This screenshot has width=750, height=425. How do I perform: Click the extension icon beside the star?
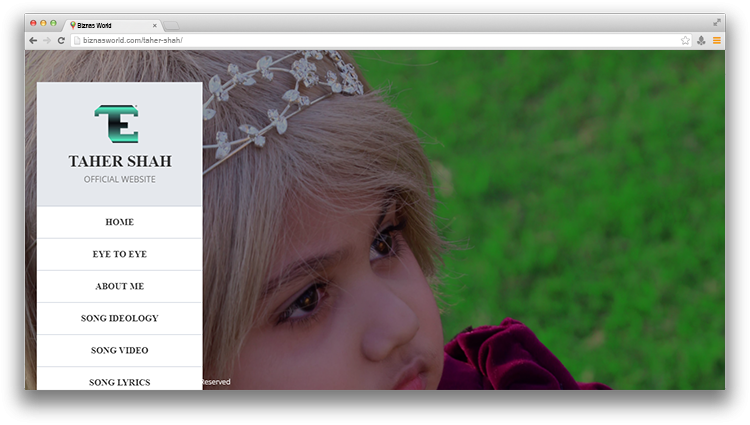point(701,41)
